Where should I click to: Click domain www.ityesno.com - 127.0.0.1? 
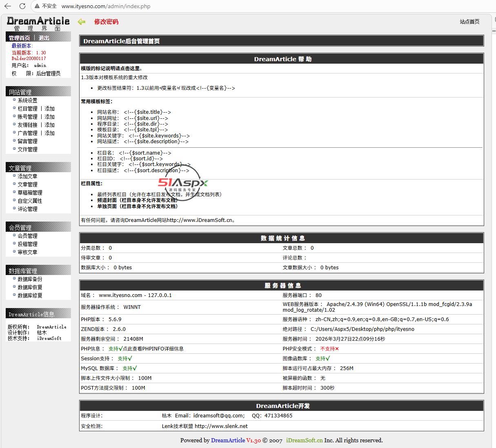tap(135, 295)
